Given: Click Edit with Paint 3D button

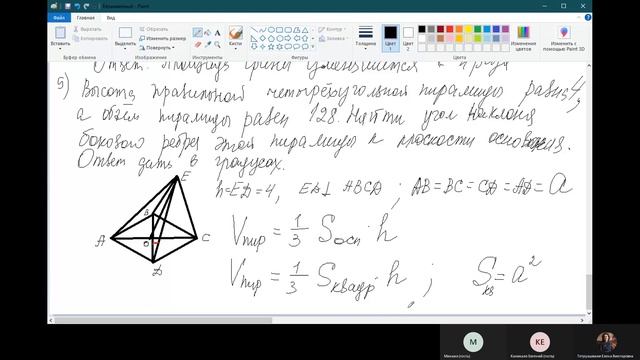Looking at the screenshot, I should [564, 38].
